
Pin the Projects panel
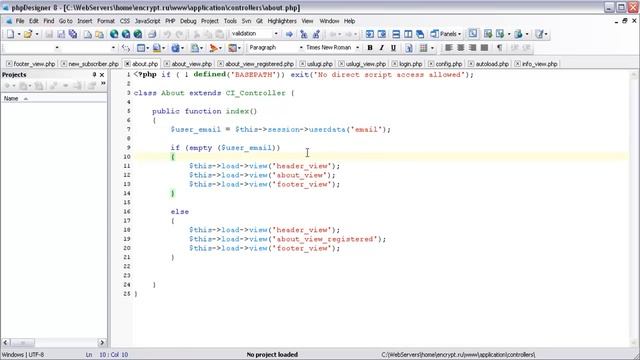94,75
